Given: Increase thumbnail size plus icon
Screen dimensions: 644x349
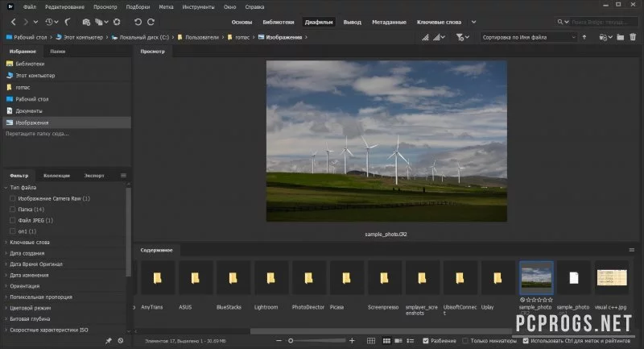Looking at the screenshot, I should (x=352, y=341).
